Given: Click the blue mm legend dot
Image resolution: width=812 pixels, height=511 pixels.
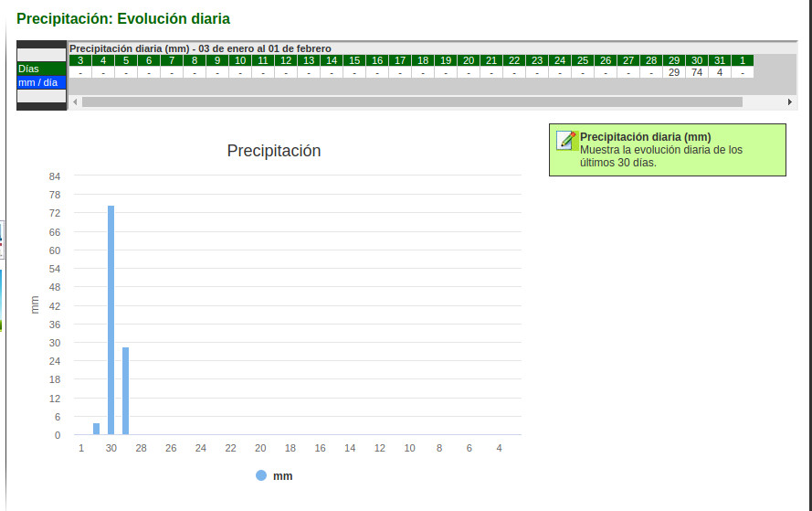Looking at the screenshot, I should point(261,475).
